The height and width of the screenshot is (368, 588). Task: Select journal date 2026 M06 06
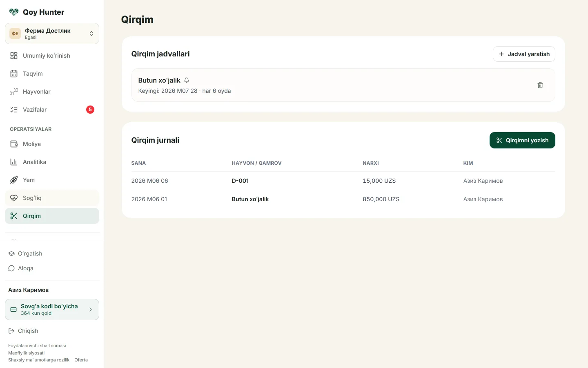pos(149,181)
